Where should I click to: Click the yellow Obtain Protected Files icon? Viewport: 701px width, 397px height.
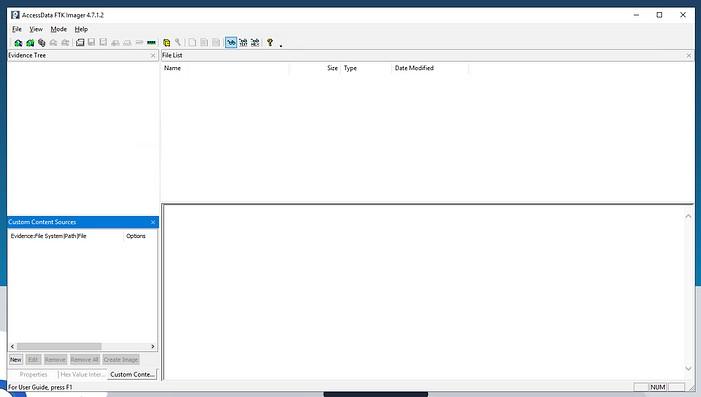click(x=166, y=42)
